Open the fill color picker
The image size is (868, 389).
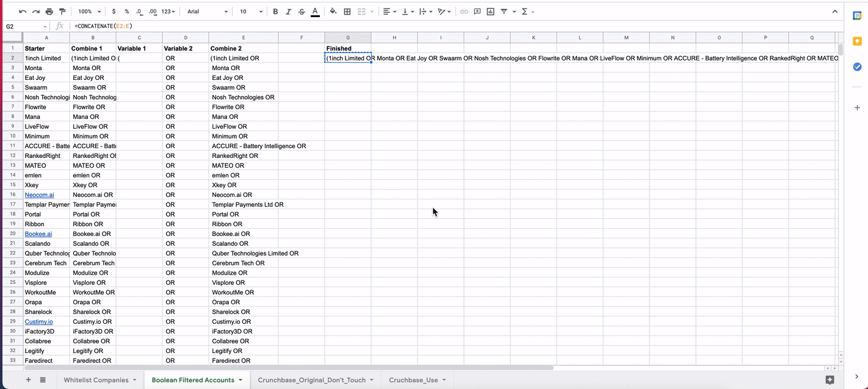click(333, 12)
